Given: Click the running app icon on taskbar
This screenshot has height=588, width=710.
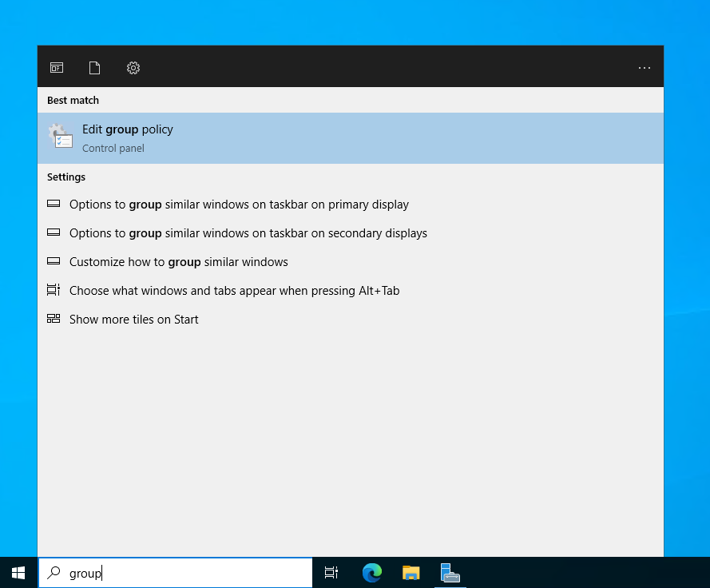Looking at the screenshot, I should pos(450,573).
